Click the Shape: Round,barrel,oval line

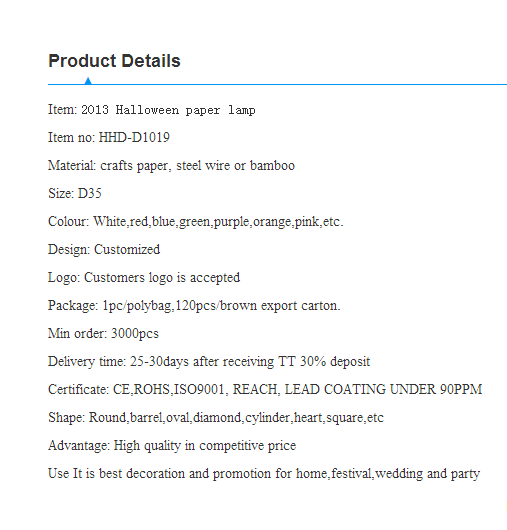click(x=216, y=418)
